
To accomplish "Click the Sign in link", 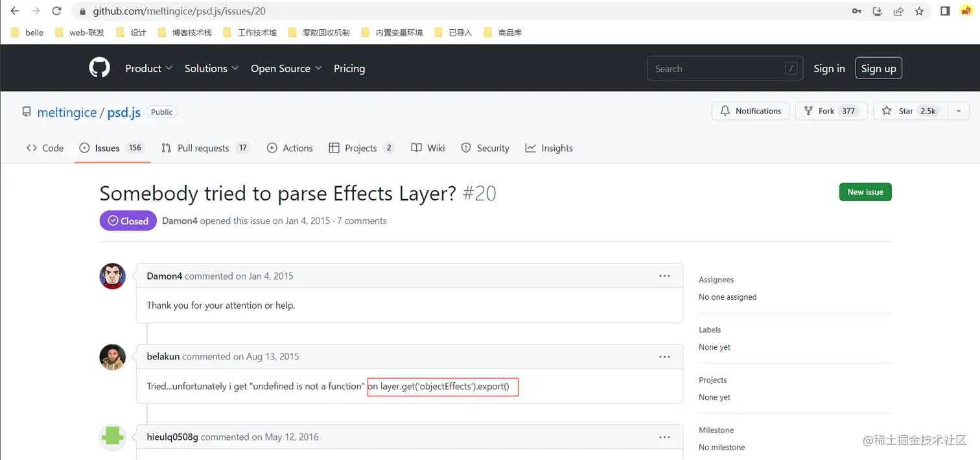I will coord(829,68).
